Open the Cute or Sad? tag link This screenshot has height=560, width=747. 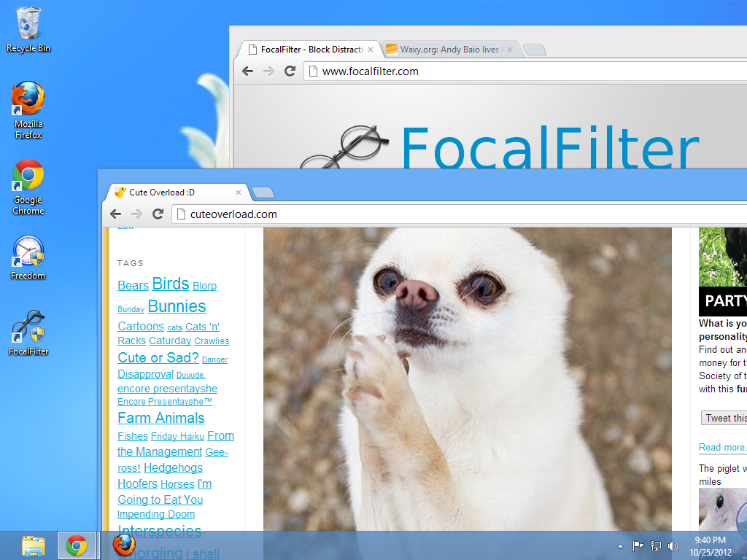click(x=158, y=357)
